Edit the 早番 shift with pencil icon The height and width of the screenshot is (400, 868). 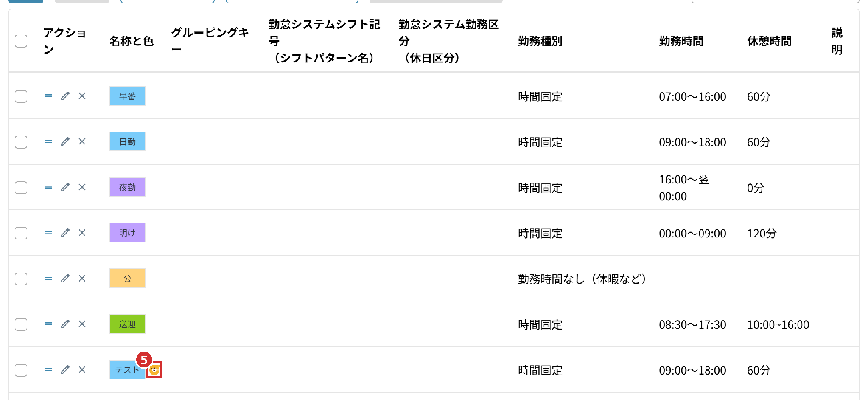coord(65,96)
